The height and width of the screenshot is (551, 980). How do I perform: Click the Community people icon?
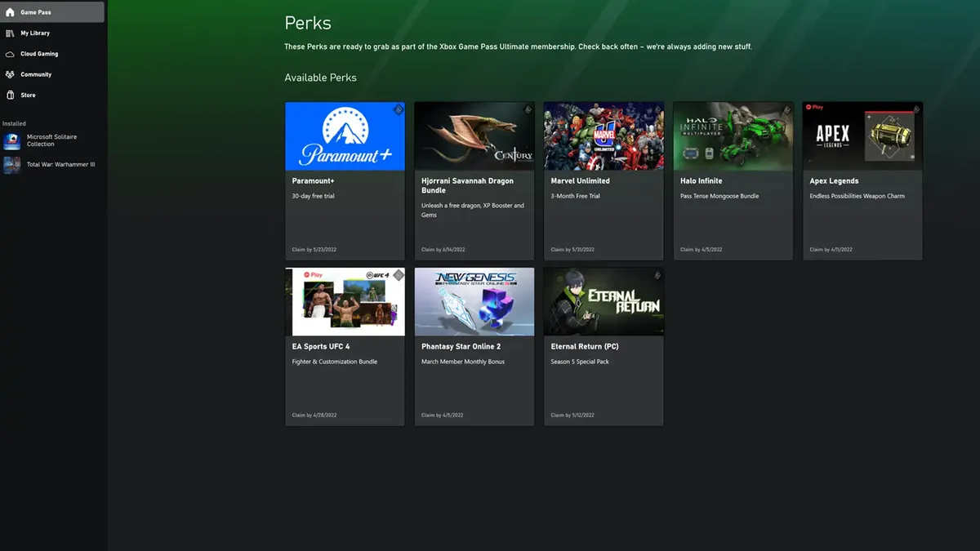11,74
